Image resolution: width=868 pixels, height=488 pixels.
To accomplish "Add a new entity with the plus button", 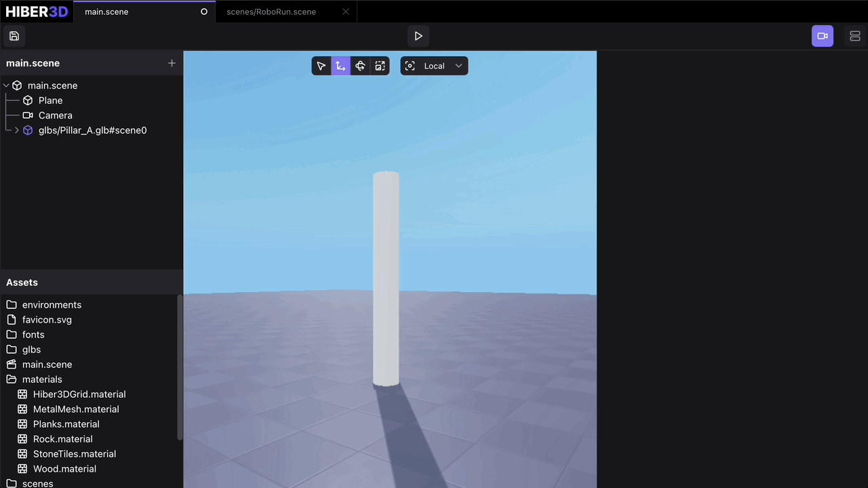I will click(172, 63).
